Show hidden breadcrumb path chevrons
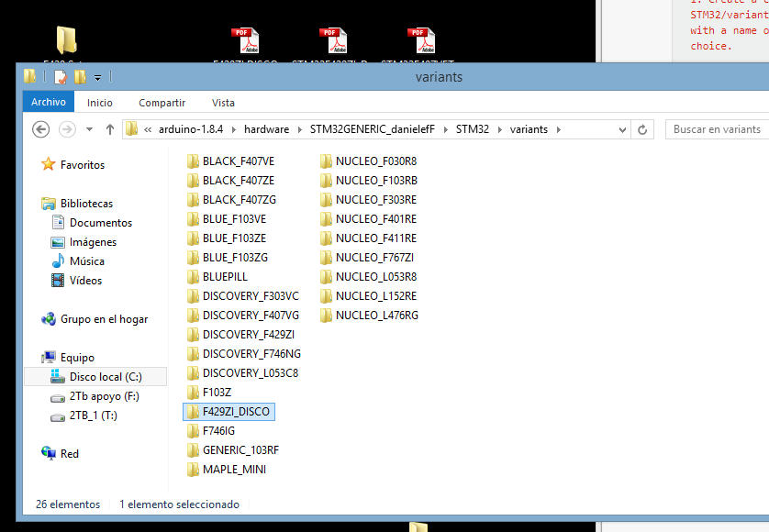The height and width of the screenshot is (532, 769). tap(148, 130)
